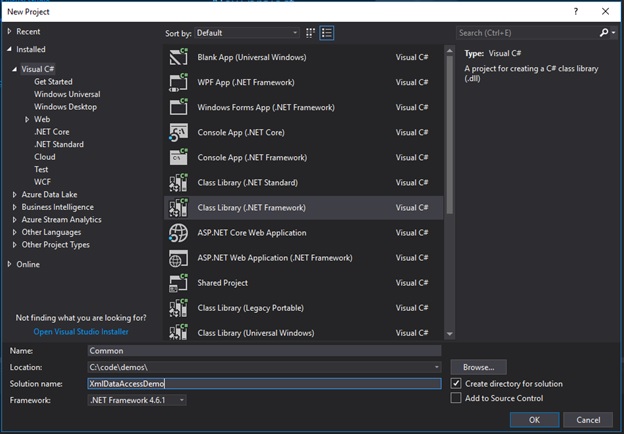Open the Framework version dropdown
The image size is (624, 434).
point(137,400)
